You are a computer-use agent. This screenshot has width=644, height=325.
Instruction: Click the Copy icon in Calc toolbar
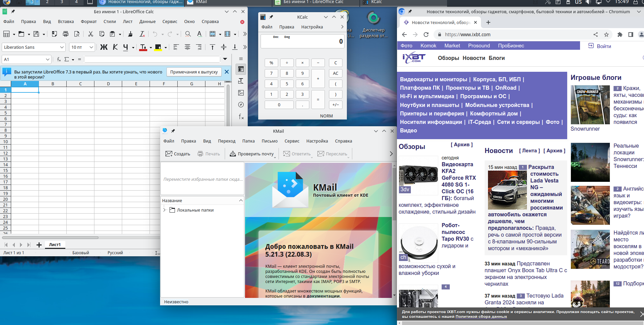click(102, 34)
